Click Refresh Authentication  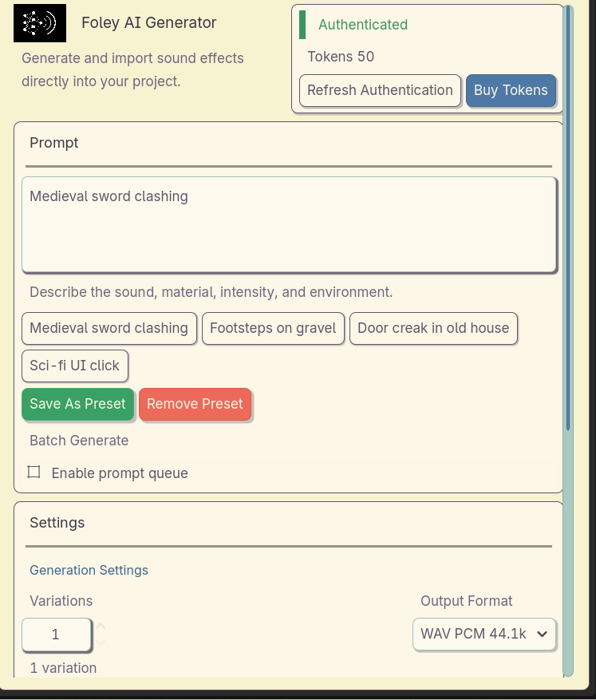380,90
